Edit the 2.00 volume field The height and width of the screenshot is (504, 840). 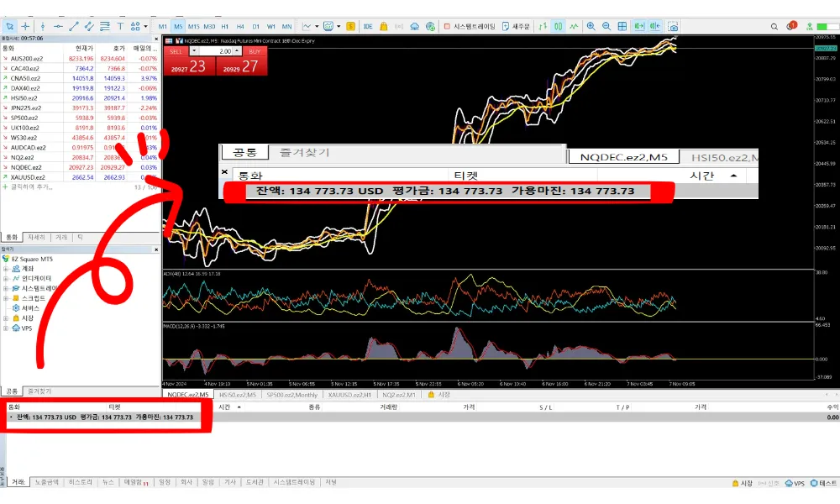click(x=216, y=51)
